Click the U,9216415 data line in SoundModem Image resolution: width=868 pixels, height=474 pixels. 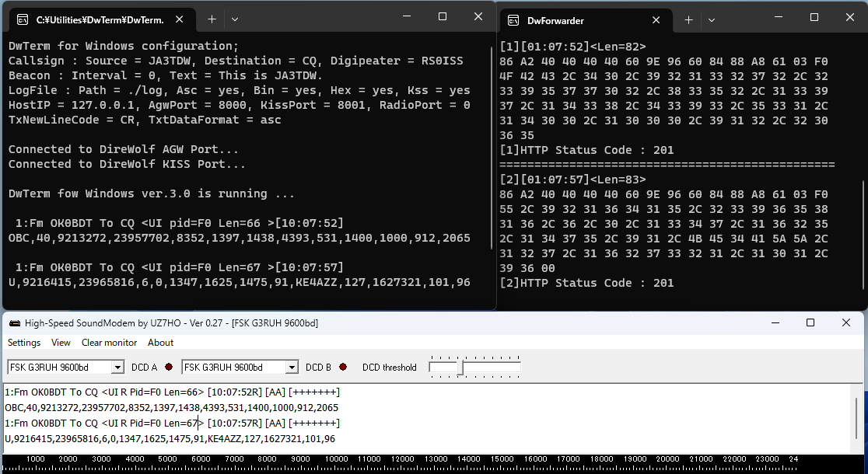pyautogui.click(x=170, y=438)
